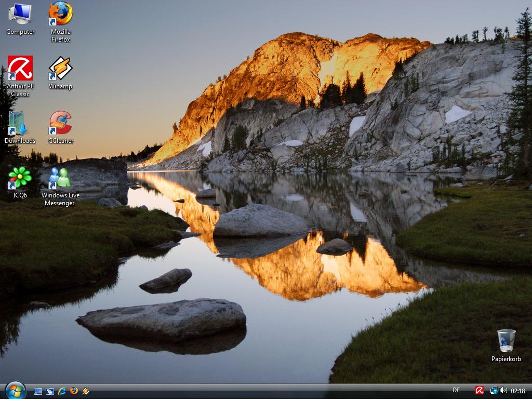Click the Downloads folder shortcut
This screenshot has height=399, width=532.
[20, 124]
